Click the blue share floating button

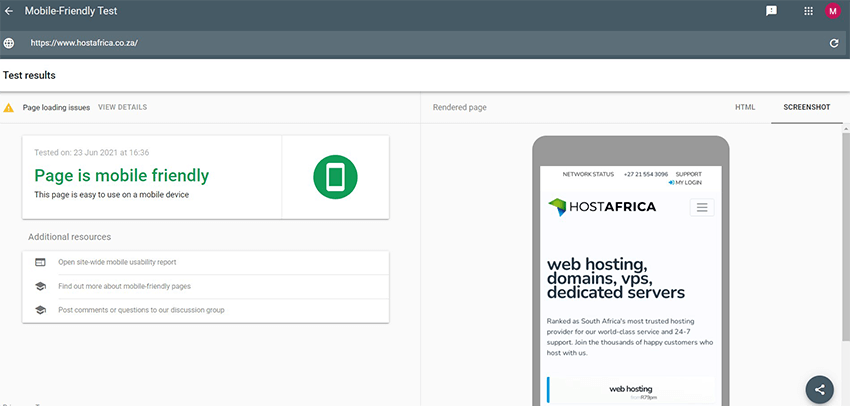tap(820, 390)
